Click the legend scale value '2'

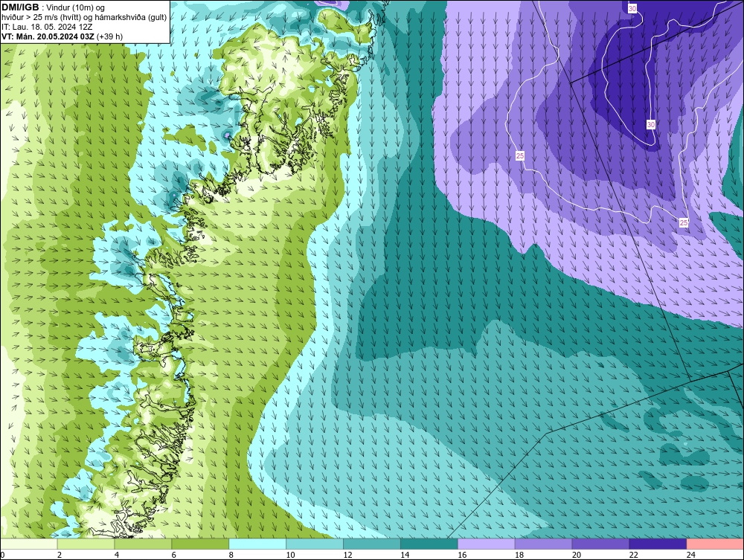pyautogui.click(x=60, y=555)
